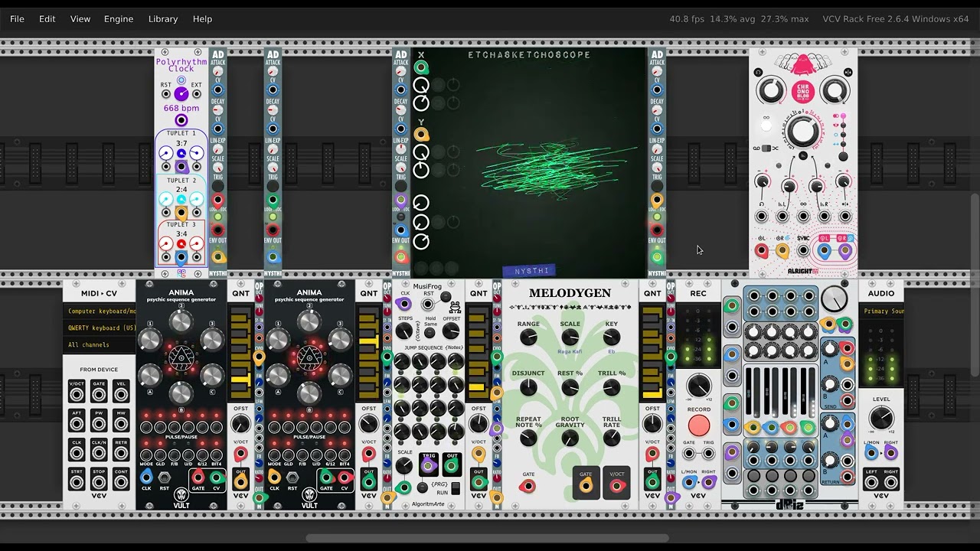The image size is (980, 551).
Task: Click the MIDI-CV MW output jack
Action: tap(121, 425)
